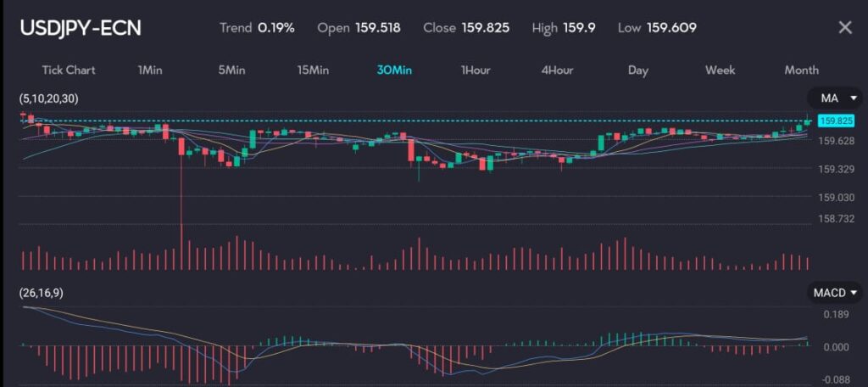868x387 pixels.
Task: Select the 1Min timeframe tab
Action: (150, 70)
